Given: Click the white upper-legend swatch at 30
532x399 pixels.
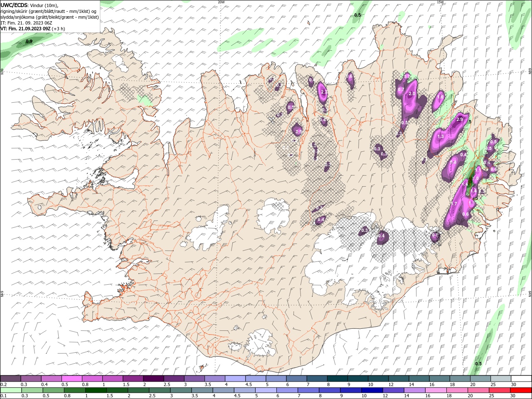Looking at the screenshot, I should click(521, 379).
